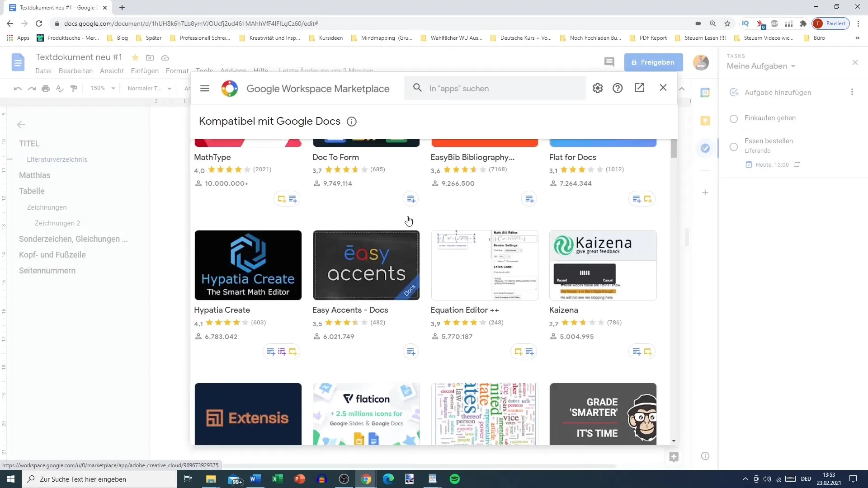Open the Hypatia Create app thumbnail
Image resolution: width=868 pixels, height=488 pixels.
(248, 265)
